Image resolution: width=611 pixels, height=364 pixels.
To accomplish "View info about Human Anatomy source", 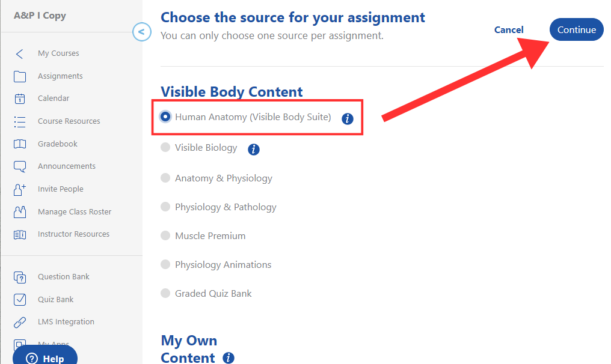I will click(x=347, y=119).
